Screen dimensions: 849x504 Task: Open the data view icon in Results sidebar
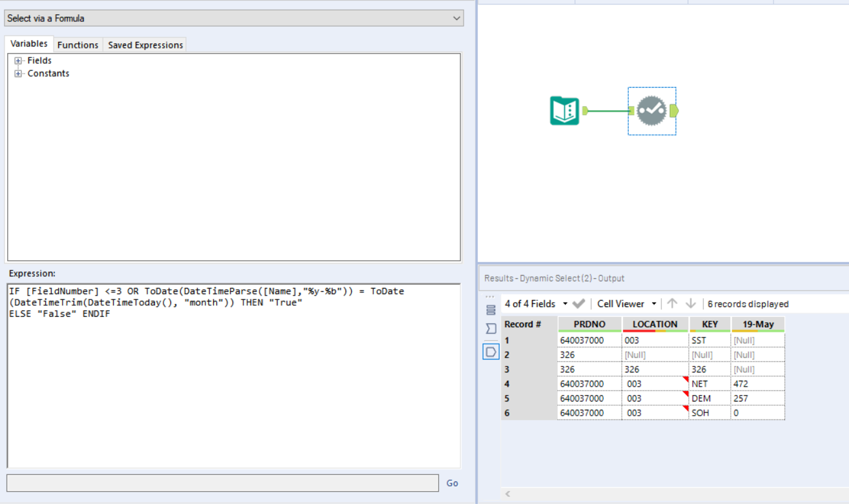[x=491, y=309]
